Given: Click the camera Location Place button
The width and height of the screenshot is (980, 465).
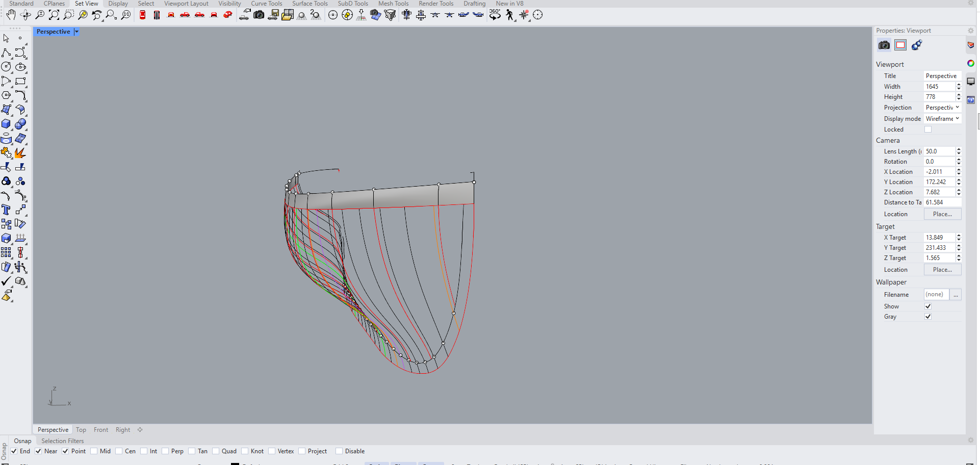Looking at the screenshot, I should 942,214.
